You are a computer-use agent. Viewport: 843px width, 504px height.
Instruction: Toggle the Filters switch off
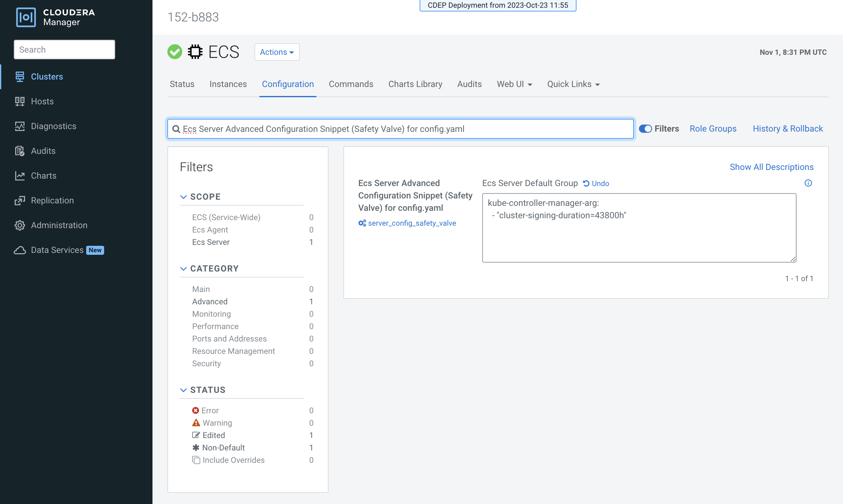pos(645,129)
